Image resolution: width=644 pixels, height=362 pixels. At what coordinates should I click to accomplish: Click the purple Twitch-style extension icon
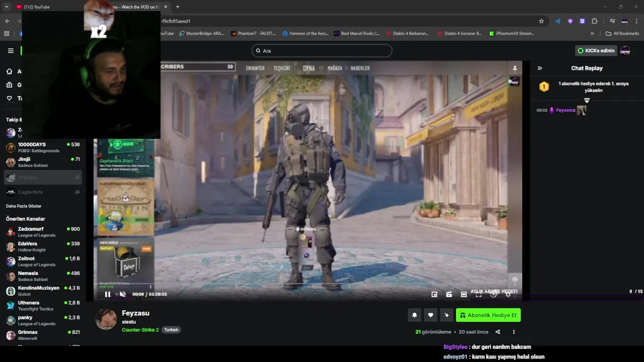point(582,21)
